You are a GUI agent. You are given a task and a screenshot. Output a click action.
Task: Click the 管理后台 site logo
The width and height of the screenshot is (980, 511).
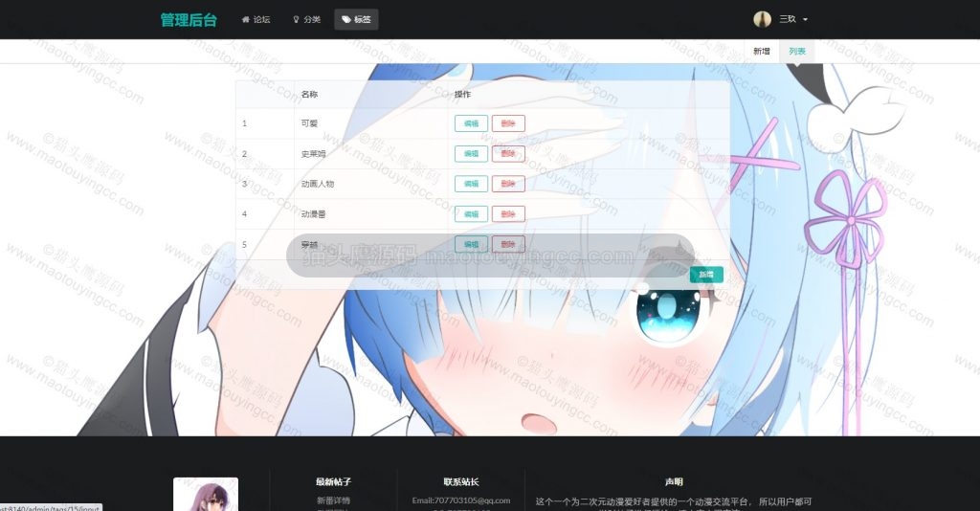(189, 20)
